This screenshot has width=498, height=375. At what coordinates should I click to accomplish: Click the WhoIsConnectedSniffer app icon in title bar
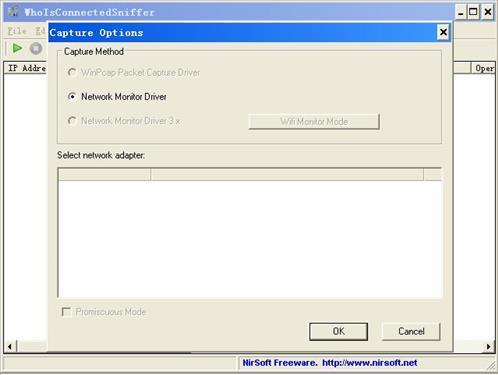(13, 12)
